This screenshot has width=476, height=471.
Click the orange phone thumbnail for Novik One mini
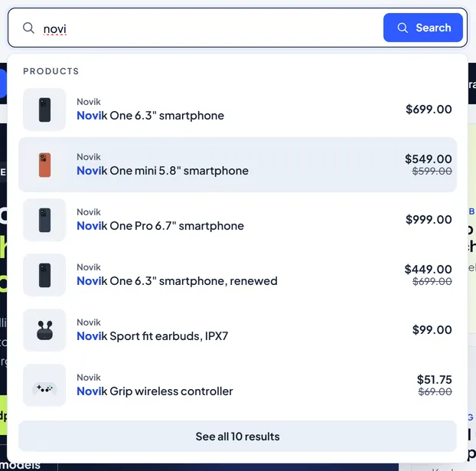pos(44,165)
